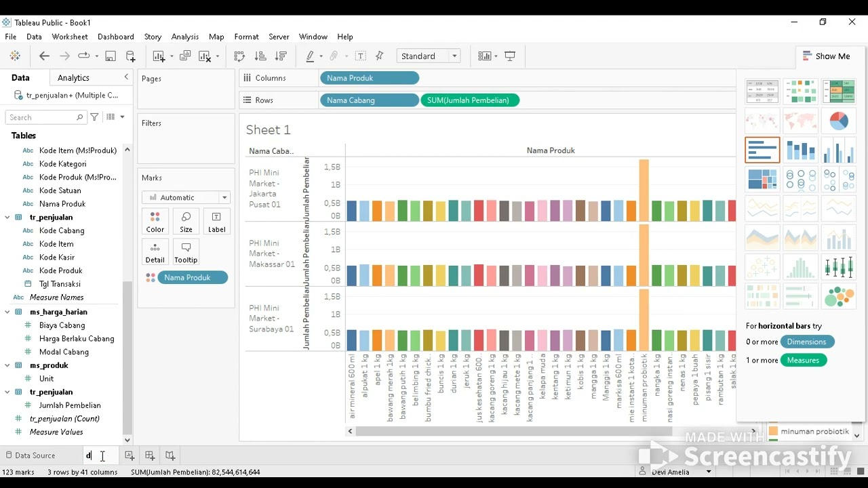Click the filter icon in Data pane
868x488 pixels.
click(94, 117)
